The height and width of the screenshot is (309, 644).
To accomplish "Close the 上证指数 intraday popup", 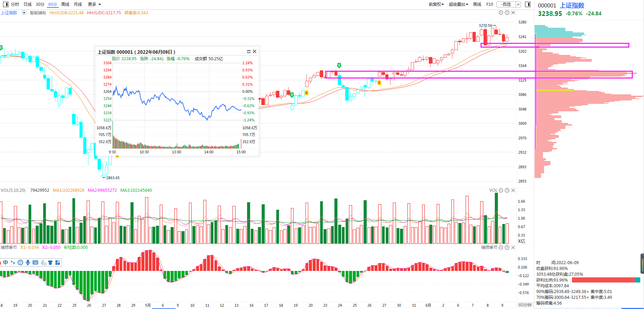I will pos(255,52).
